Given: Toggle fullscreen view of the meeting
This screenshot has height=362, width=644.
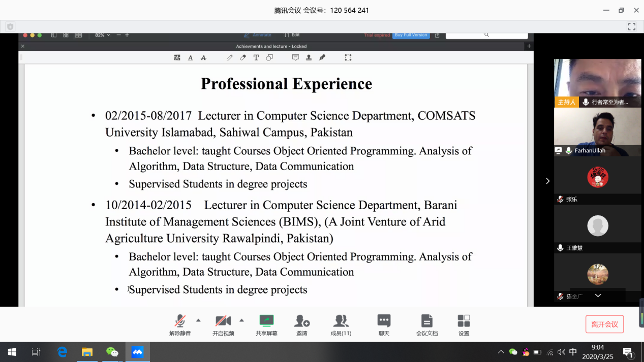Looking at the screenshot, I should 631,26.
